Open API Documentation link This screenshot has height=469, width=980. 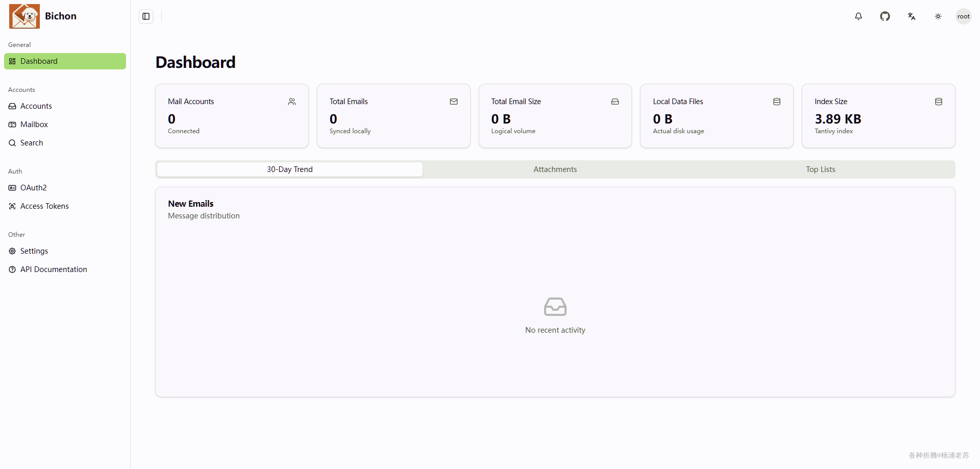pyautogui.click(x=65, y=269)
